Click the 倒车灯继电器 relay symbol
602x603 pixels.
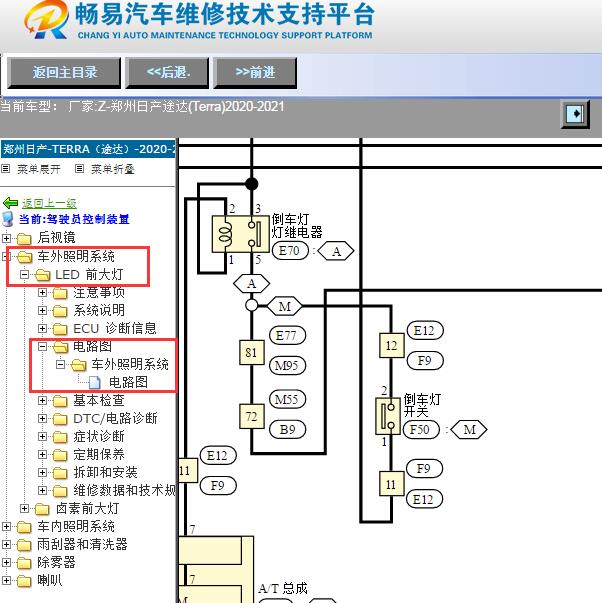coord(241,234)
